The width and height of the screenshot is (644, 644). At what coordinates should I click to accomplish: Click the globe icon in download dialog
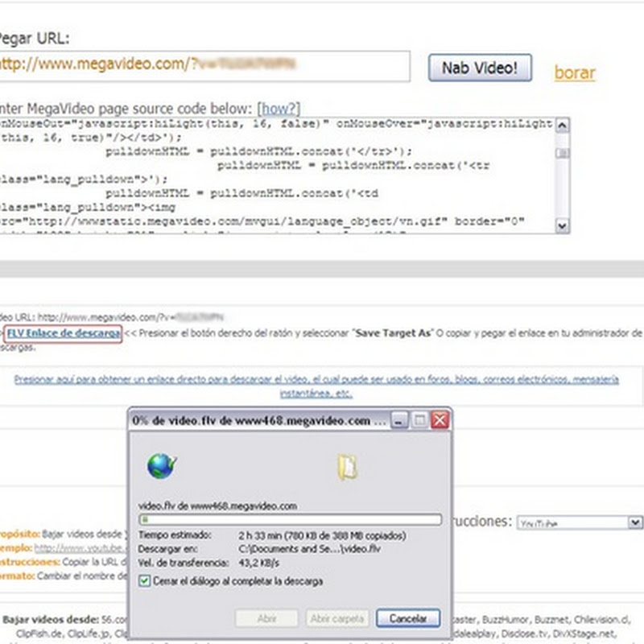click(x=162, y=466)
